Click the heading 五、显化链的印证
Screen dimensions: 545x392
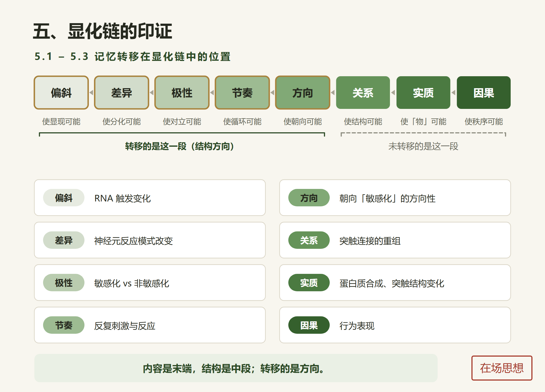pyautogui.click(x=102, y=31)
